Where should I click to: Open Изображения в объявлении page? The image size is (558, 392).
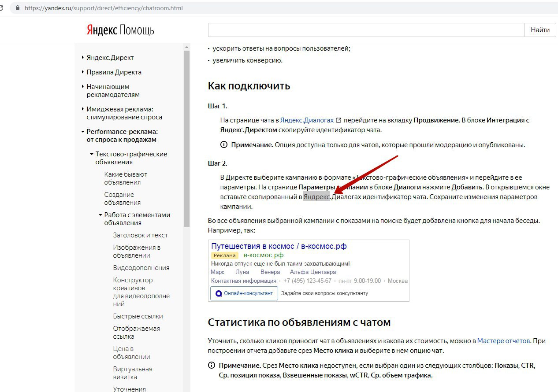pyautogui.click(x=137, y=251)
